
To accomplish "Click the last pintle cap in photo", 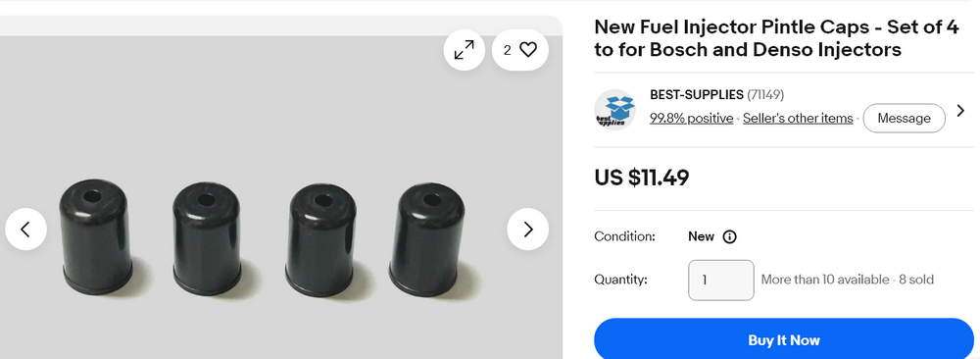I will point(427,239).
